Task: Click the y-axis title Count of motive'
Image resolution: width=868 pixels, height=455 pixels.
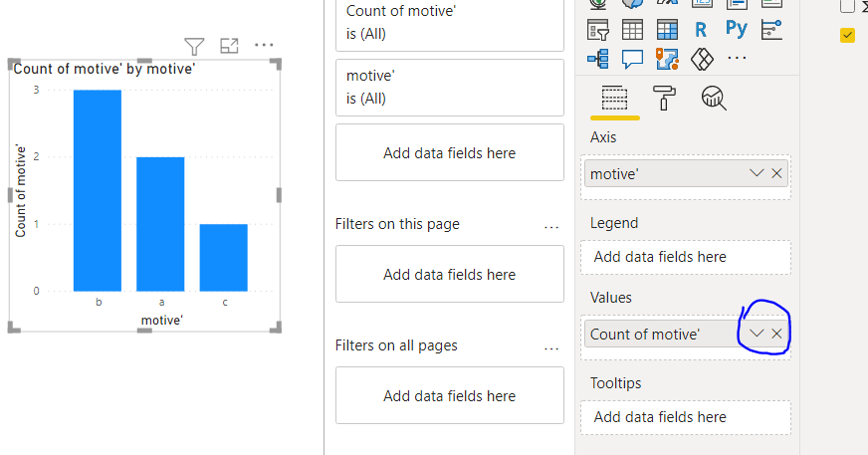Action: [21, 191]
